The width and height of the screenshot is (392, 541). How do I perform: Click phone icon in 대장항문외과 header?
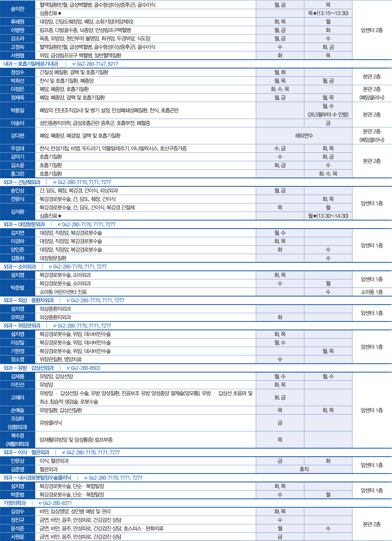(59, 224)
